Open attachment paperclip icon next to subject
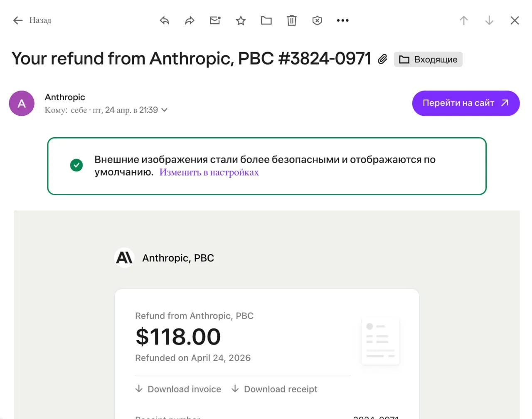The image size is (532, 419). click(x=382, y=59)
